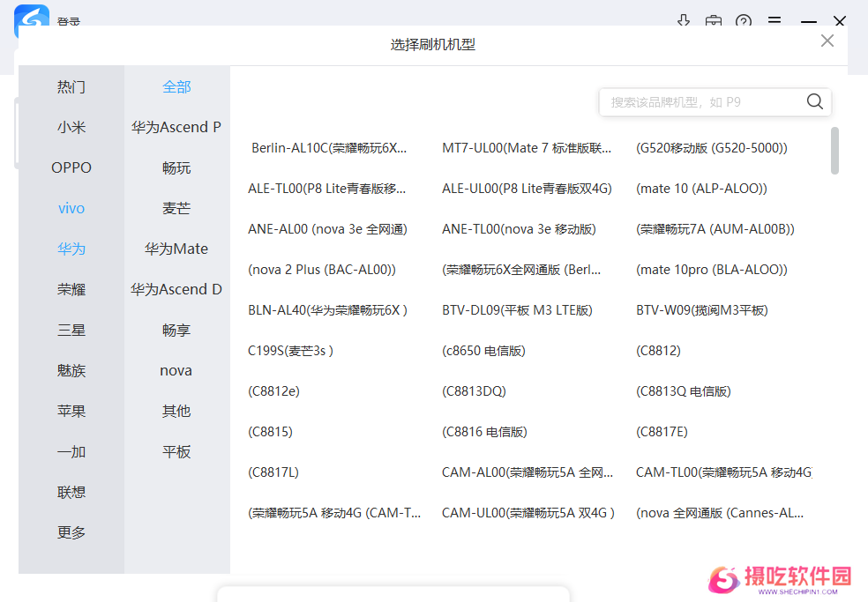
Task: Click the download icon in title bar
Action: coord(683,20)
